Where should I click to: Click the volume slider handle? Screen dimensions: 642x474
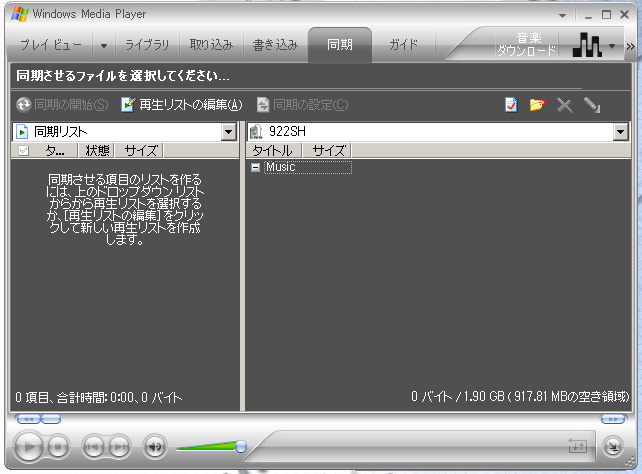(241, 446)
